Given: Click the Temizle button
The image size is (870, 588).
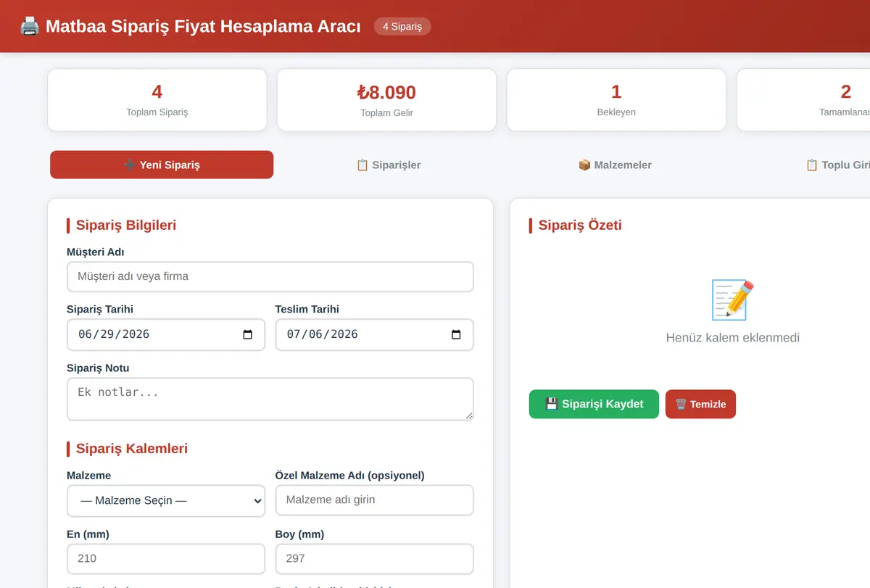Looking at the screenshot, I should (700, 404).
